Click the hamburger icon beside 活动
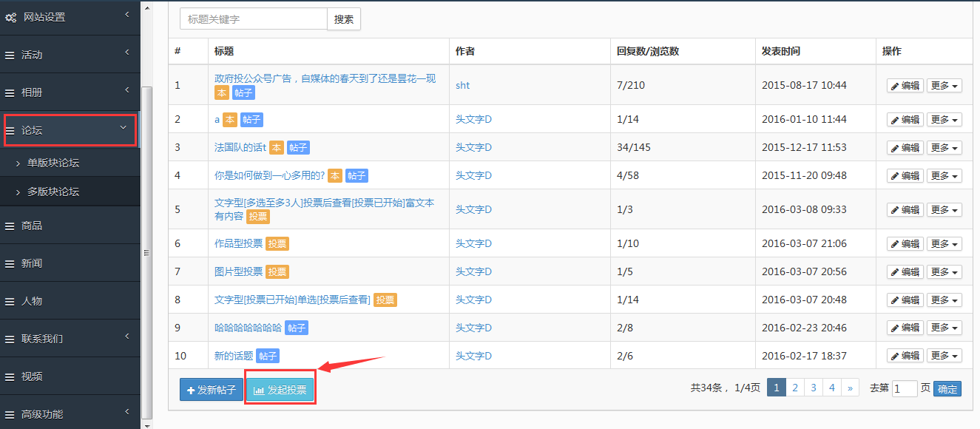980x429 pixels. [x=10, y=55]
